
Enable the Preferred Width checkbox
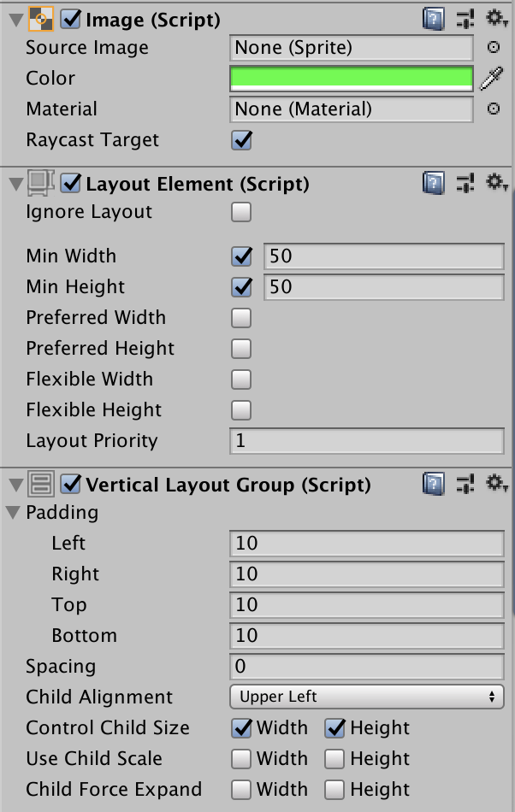(x=242, y=318)
